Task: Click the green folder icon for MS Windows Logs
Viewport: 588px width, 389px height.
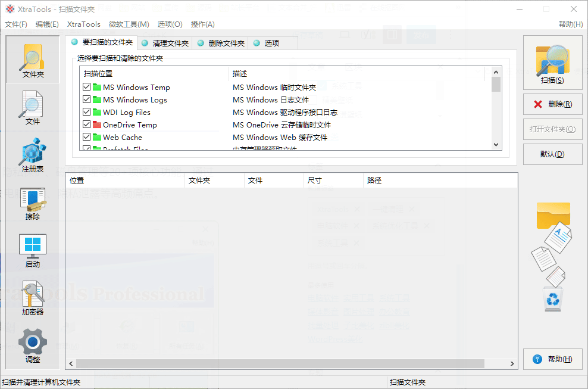Action: 97,99
